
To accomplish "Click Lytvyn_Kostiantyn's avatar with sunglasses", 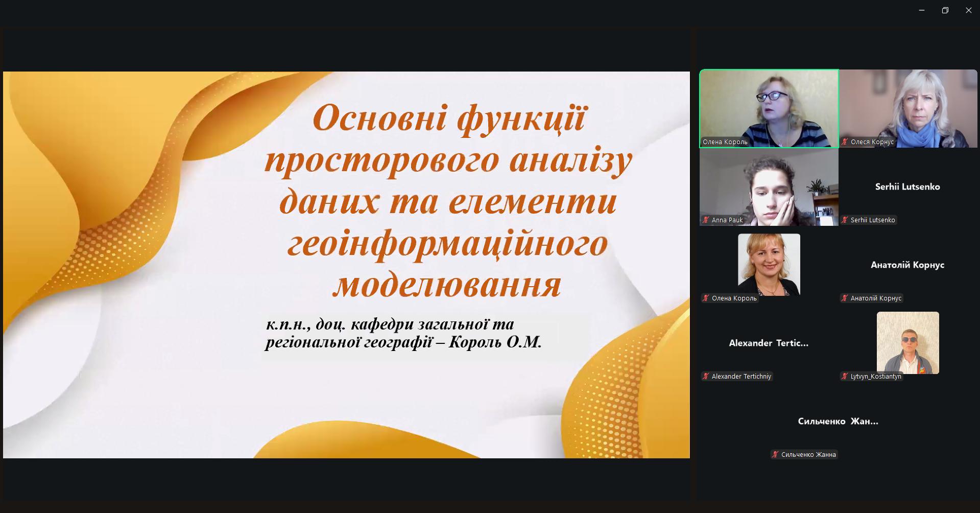I will click(x=907, y=343).
